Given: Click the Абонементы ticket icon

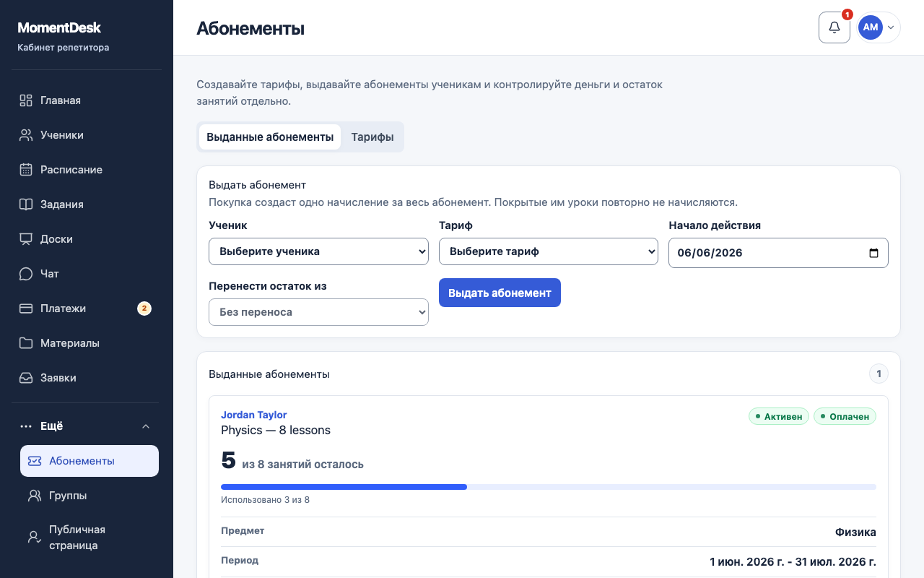Looking at the screenshot, I should 35,461.
